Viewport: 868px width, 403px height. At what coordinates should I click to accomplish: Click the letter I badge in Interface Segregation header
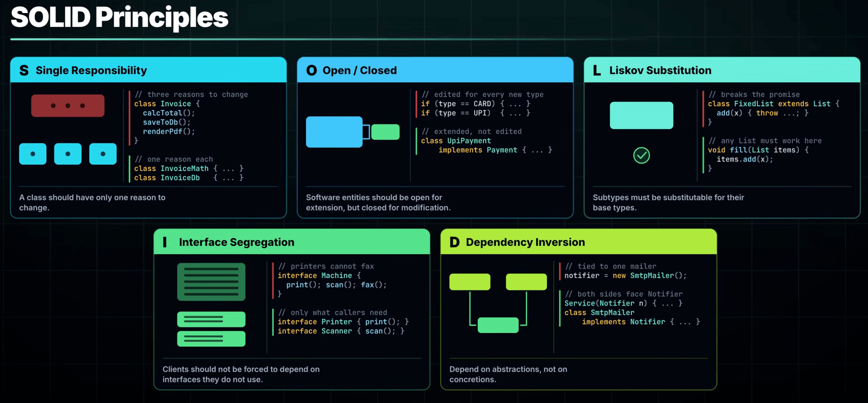tap(165, 242)
